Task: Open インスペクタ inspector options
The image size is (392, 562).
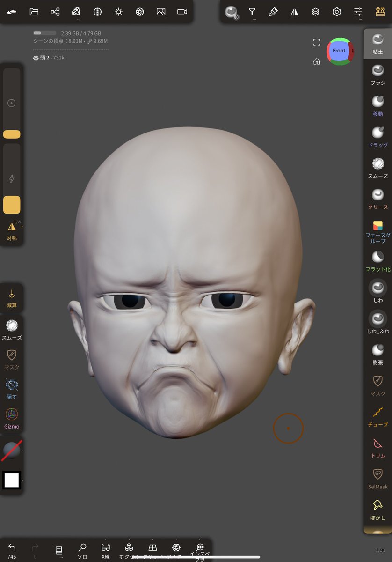Action: click(200, 551)
